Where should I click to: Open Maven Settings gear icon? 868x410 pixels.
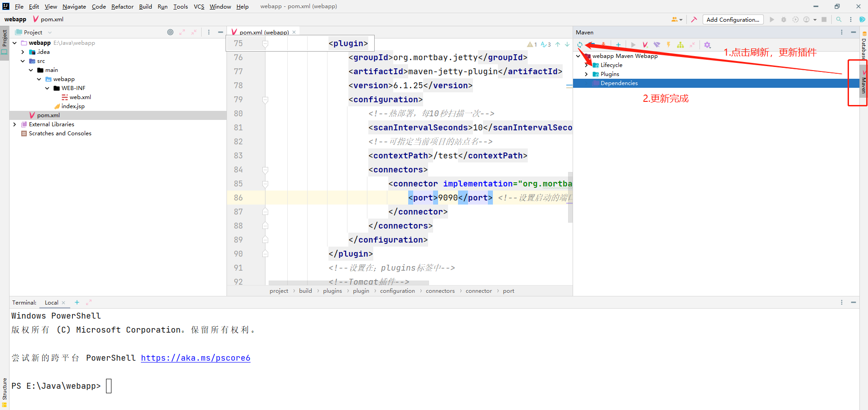pos(707,45)
